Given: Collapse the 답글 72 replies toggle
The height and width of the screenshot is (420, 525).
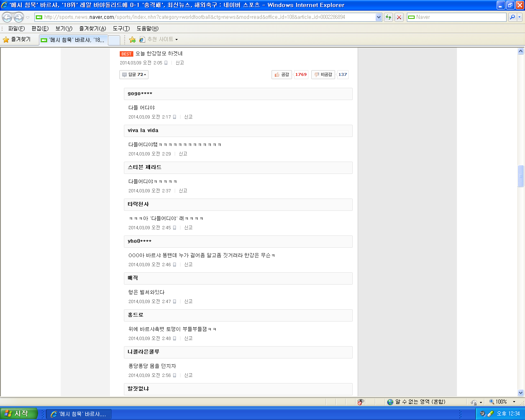Looking at the screenshot, I should [x=134, y=75].
